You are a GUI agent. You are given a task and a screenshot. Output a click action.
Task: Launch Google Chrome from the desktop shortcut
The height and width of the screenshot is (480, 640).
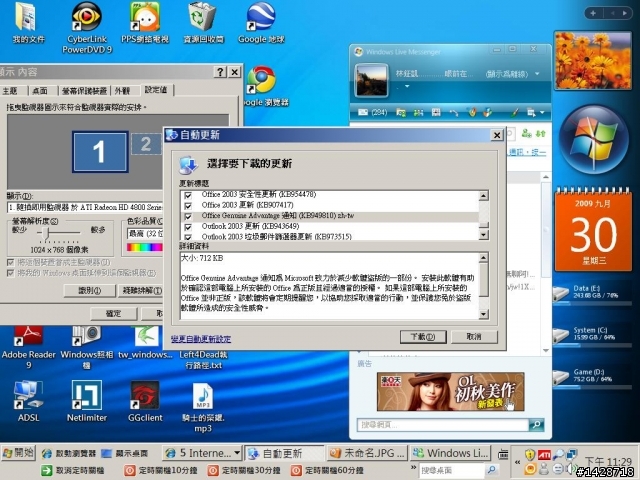point(261,80)
